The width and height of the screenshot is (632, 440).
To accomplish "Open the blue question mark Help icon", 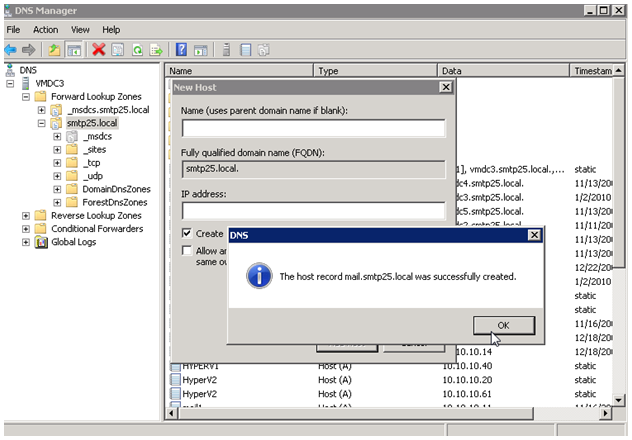I will tap(181, 50).
